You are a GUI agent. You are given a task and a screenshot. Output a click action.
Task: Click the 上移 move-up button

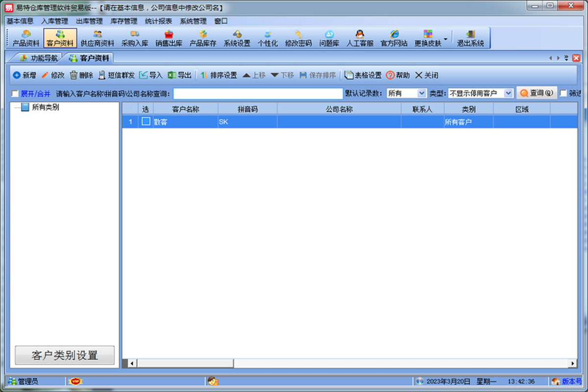pos(254,75)
